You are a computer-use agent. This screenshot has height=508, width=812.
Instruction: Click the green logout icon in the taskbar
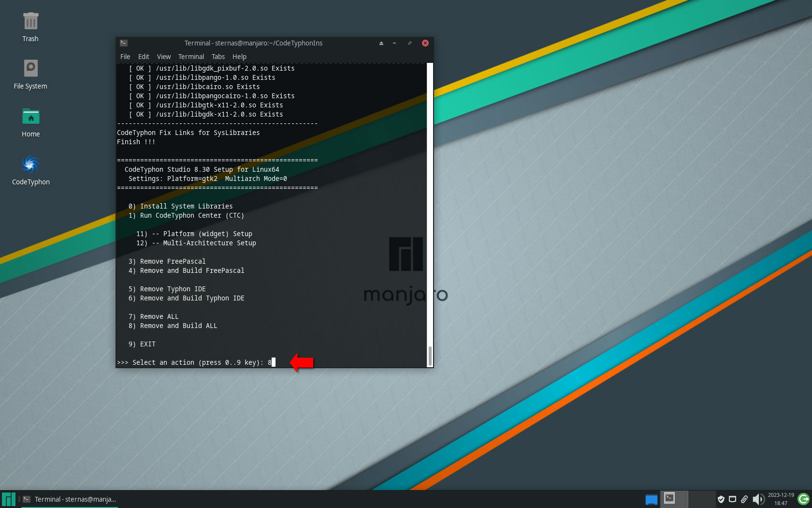click(804, 499)
